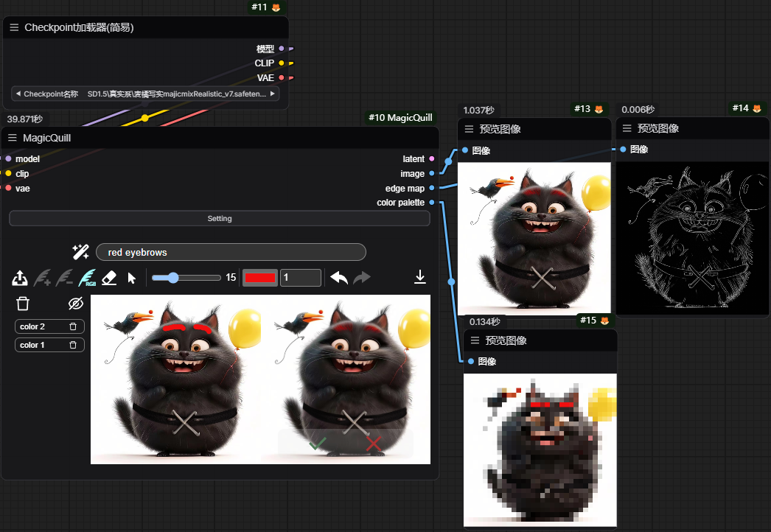Open menu icon of preview node #13
The width and height of the screenshot is (771, 532).
click(x=469, y=129)
